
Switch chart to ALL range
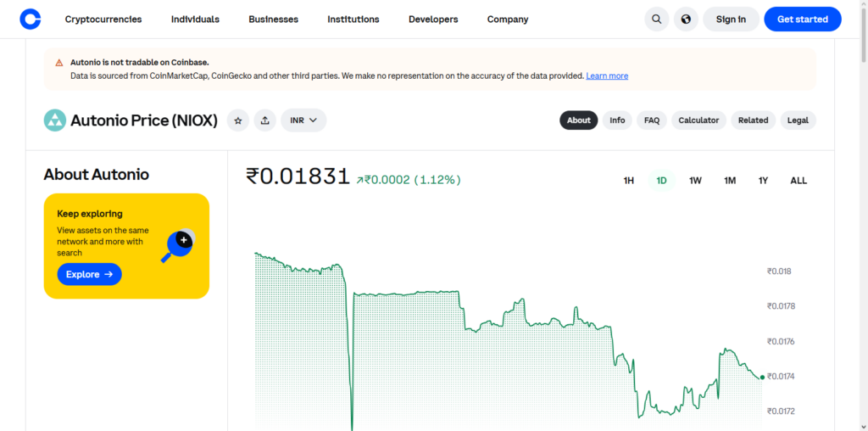(798, 181)
